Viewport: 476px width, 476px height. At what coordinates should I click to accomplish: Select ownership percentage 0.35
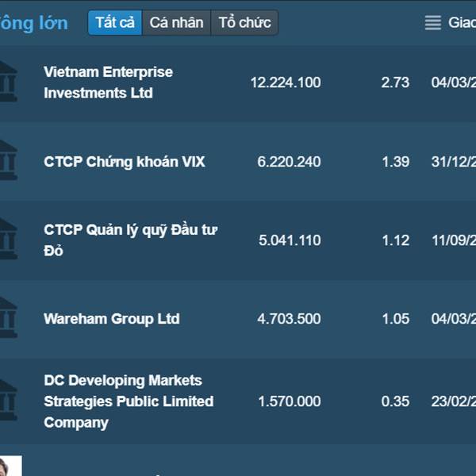(395, 401)
